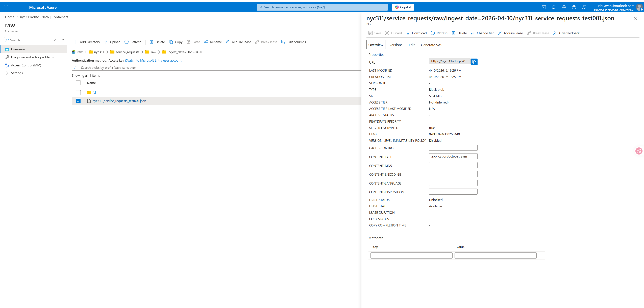The image size is (644, 308).
Task: Open Azure Cloud Shell icon
Action: click(x=544, y=7)
